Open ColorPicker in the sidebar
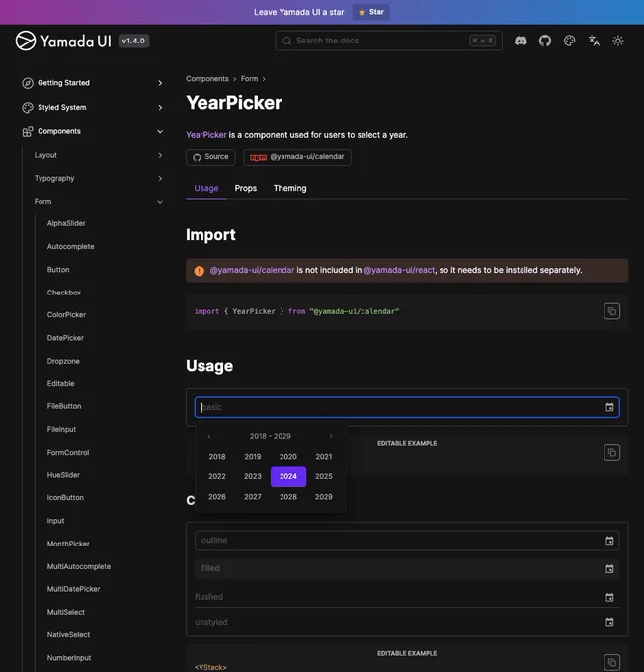Viewport: 644px width, 672px height. [66, 315]
